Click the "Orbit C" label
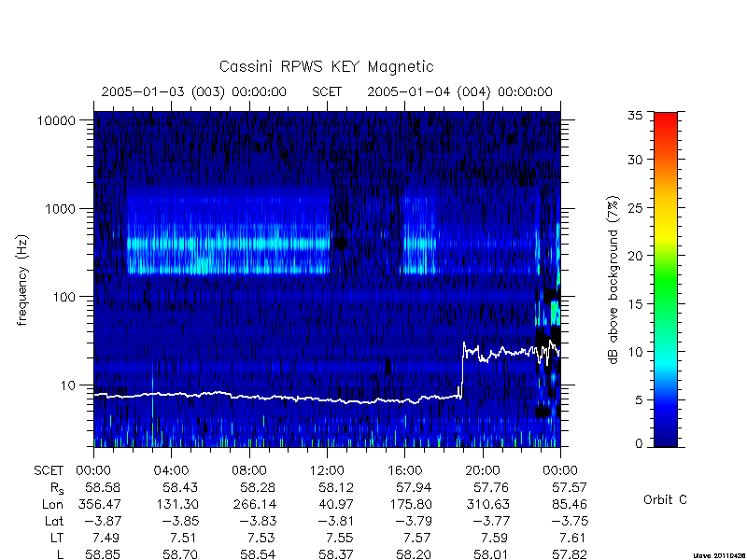 pyautogui.click(x=665, y=500)
